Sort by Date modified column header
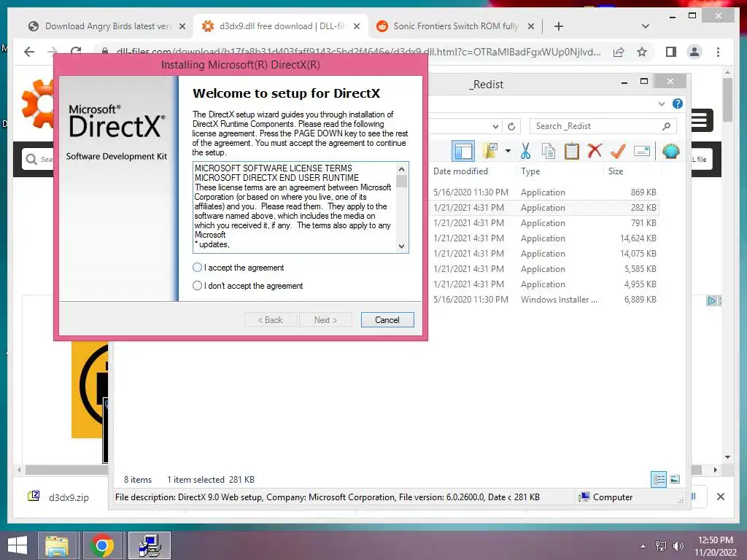 click(x=460, y=171)
